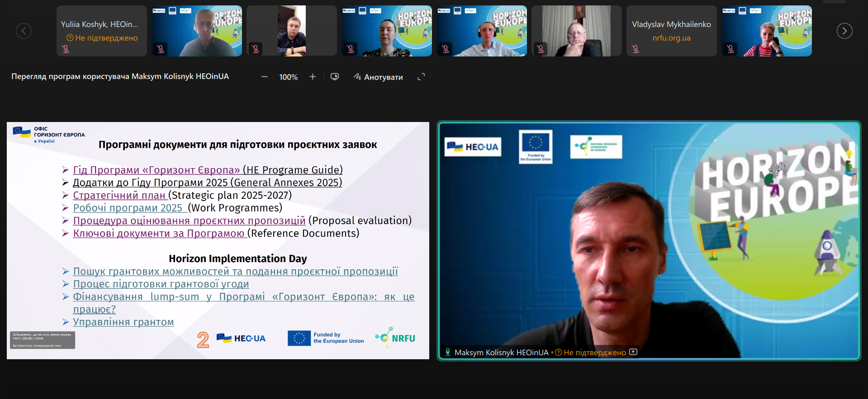Click Maksym Kolisnyk's Не підтверджено status
The image size is (868, 399).
pyautogui.click(x=591, y=352)
